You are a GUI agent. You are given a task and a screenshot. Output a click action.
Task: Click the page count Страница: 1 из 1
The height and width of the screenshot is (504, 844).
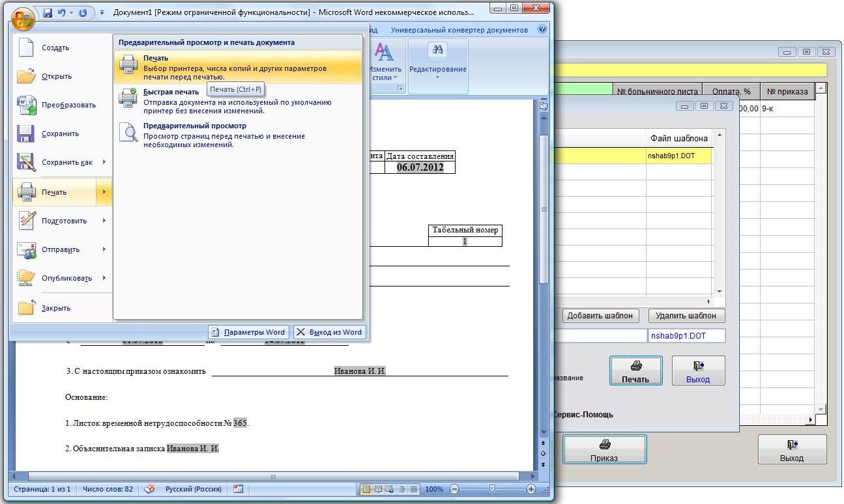pyautogui.click(x=42, y=489)
